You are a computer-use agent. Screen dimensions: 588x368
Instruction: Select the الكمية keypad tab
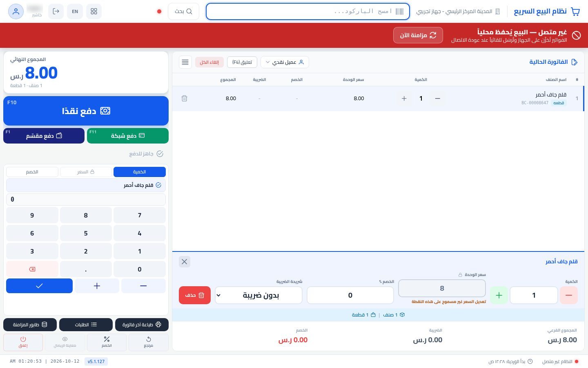[140, 172]
